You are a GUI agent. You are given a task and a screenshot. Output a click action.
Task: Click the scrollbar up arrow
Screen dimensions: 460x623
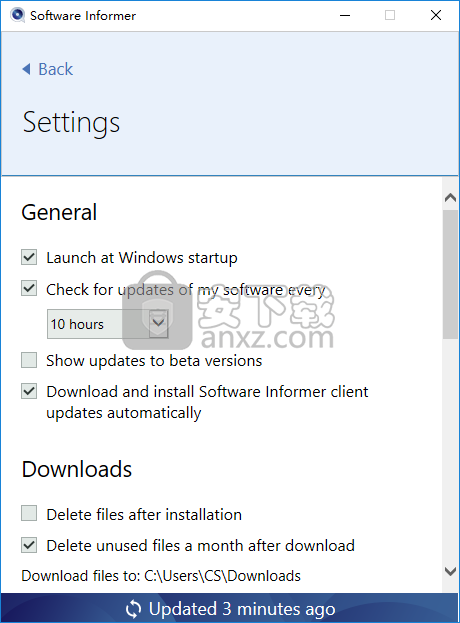click(x=450, y=197)
